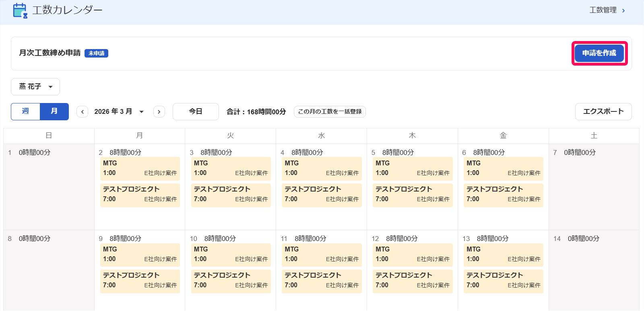Click the chevron next to 工数管理

pos(623,10)
